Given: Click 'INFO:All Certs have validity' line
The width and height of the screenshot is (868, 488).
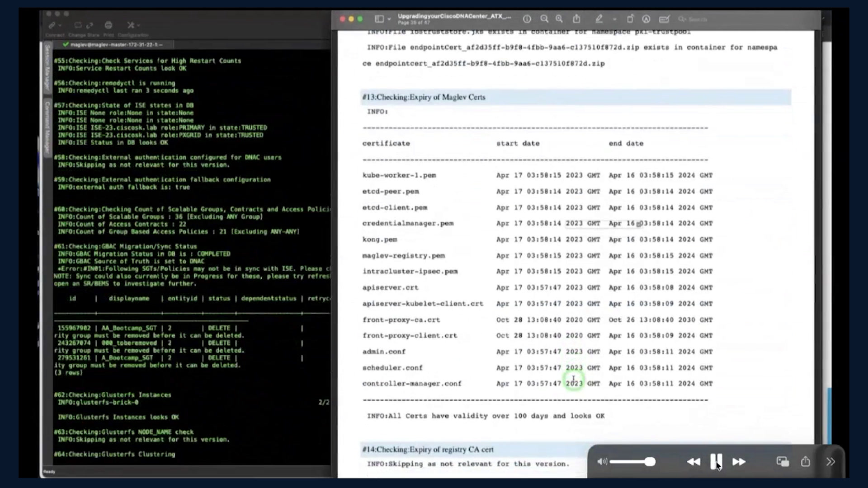Looking at the screenshot, I should tap(486, 416).
